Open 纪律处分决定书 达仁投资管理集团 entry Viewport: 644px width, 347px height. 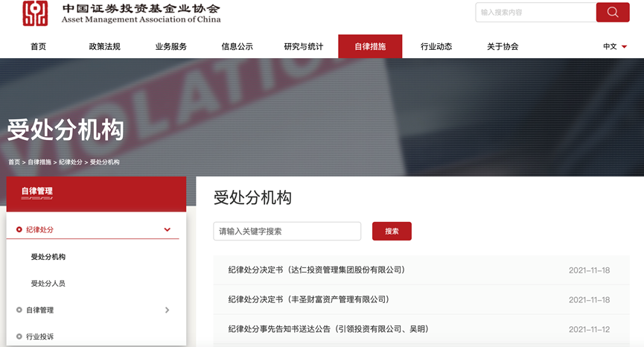(316, 270)
